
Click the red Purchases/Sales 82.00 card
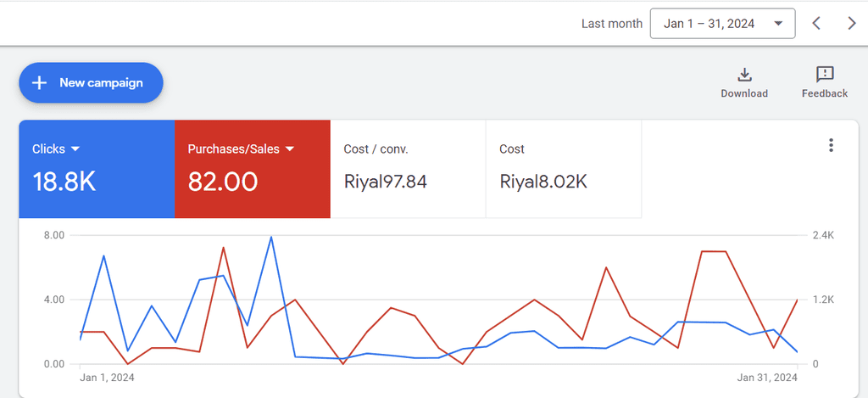(x=253, y=169)
